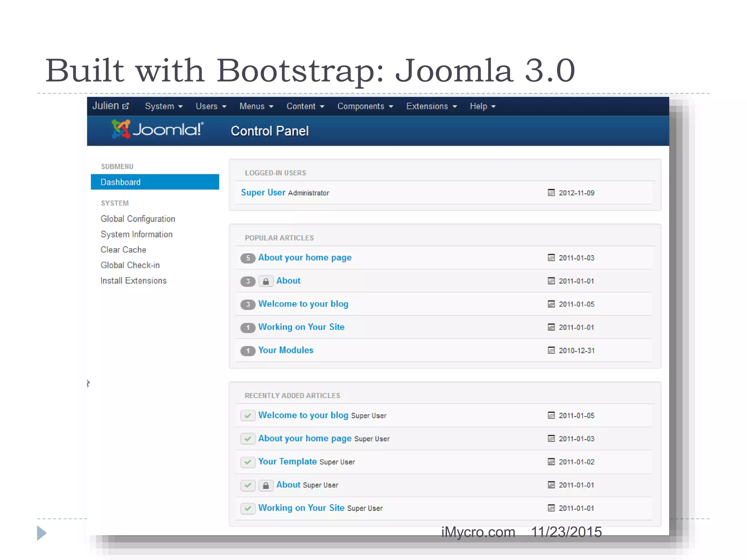Click the Administrator label
747x560 pixels.
(309, 193)
